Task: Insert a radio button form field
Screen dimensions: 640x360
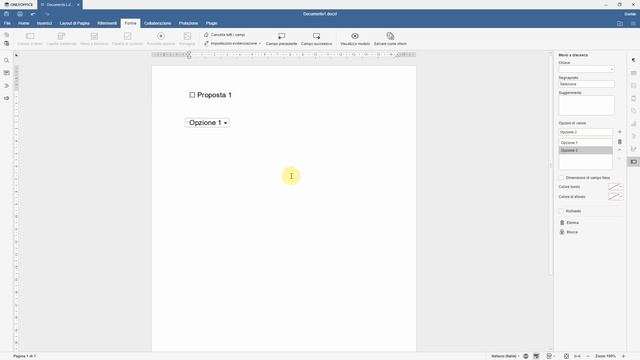Action: [x=161, y=38]
